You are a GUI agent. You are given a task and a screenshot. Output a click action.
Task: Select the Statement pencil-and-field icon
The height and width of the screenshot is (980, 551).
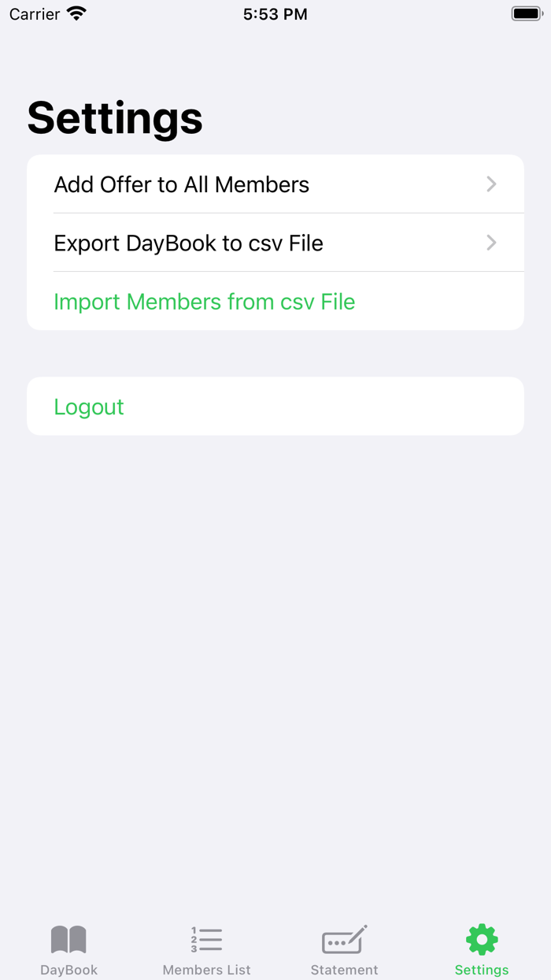tap(344, 939)
